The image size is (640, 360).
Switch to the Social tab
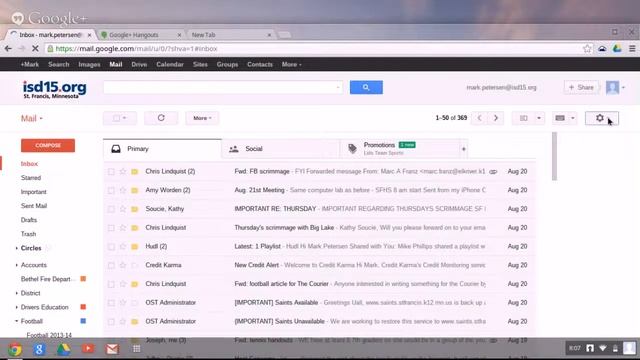pos(281,149)
